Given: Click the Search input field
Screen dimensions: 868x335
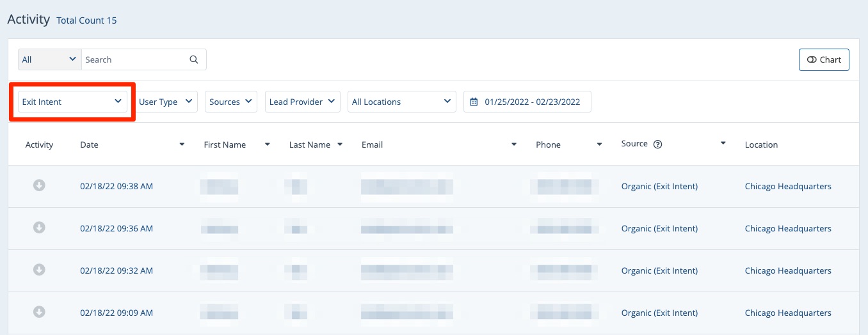Looking at the screenshot, I should pos(134,59).
